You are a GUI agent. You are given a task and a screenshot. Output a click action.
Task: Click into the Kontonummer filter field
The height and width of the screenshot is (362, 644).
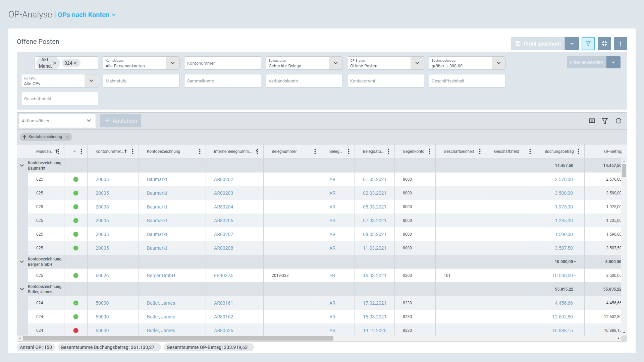[222, 63]
